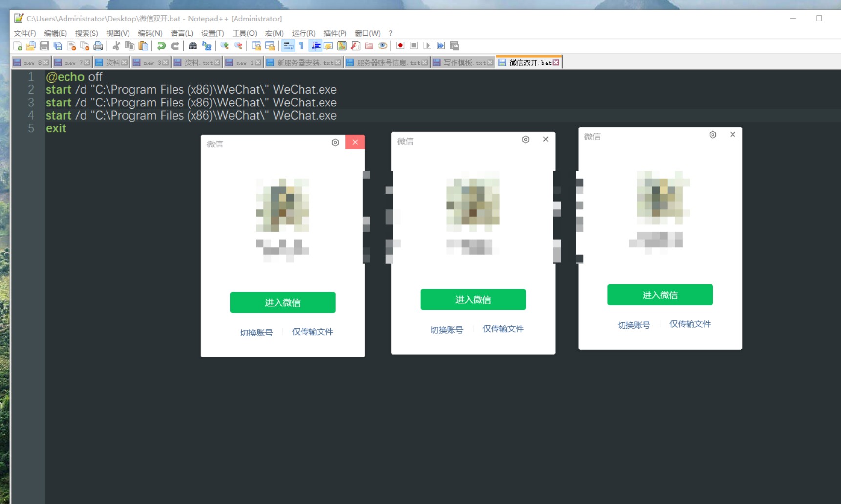The image size is (841, 504).
Task: Open the 编码(N) menu
Action: pos(150,33)
